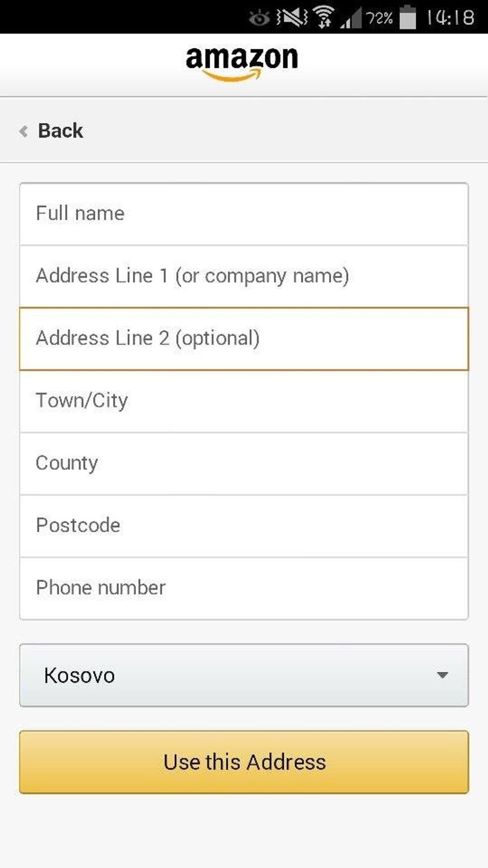
Task: Focus the Full name field
Action: point(244,214)
